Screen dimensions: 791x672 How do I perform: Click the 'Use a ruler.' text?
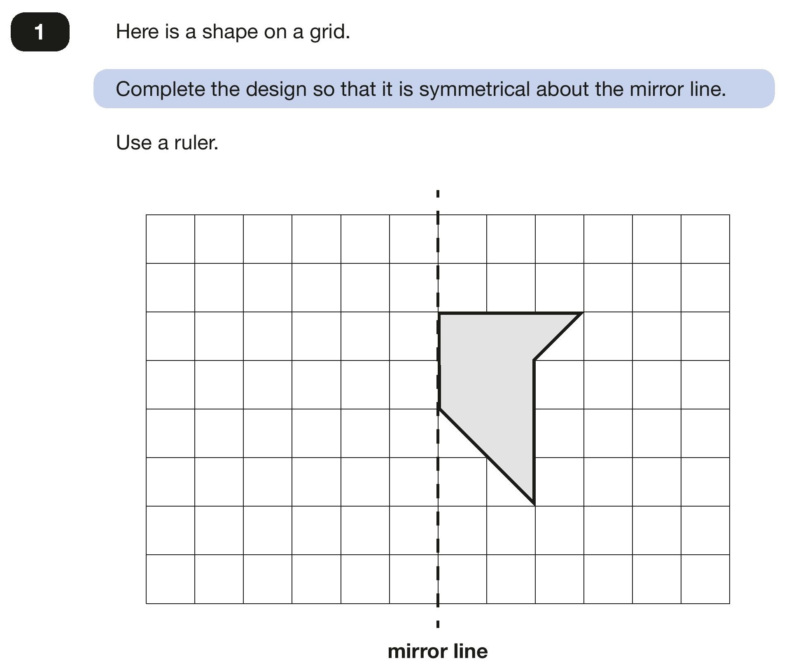tap(167, 143)
